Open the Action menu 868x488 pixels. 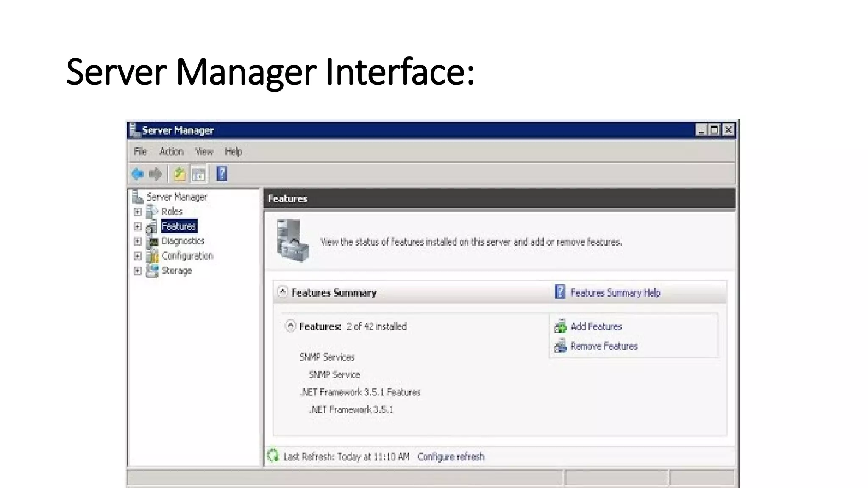[x=171, y=152]
